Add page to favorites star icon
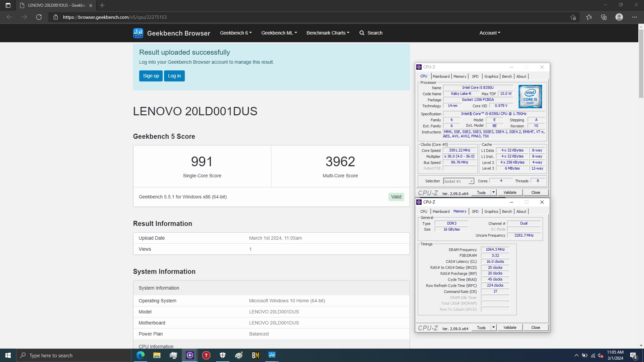This screenshot has height=362, width=644. pyautogui.click(x=573, y=17)
